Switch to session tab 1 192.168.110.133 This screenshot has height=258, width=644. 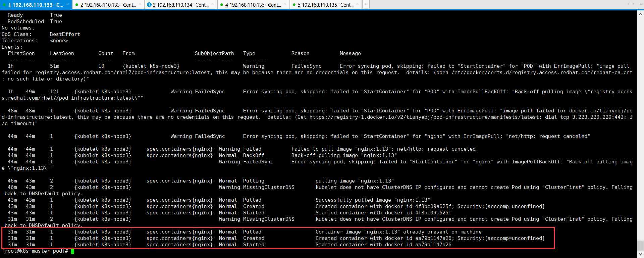(36, 5)
